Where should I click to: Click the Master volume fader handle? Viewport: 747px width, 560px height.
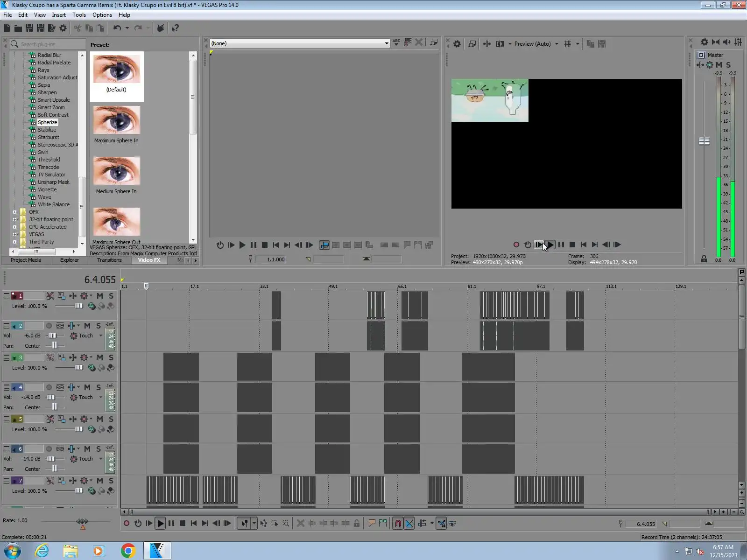[x=704, y=141]
